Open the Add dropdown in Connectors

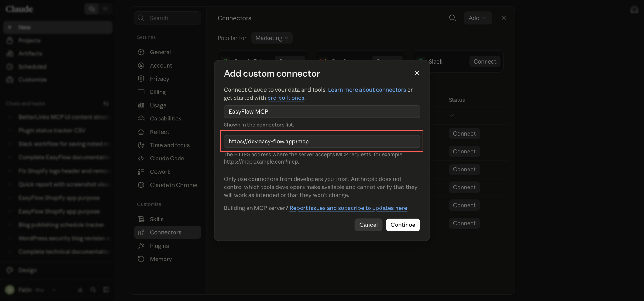point(478,18)
